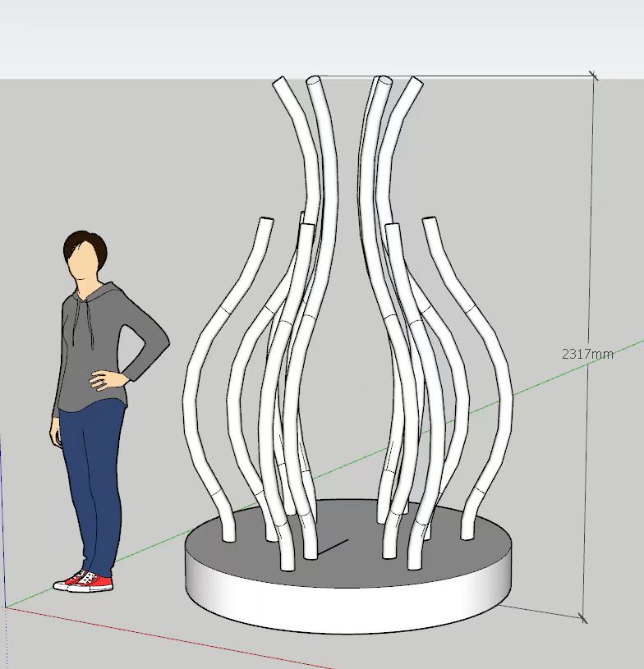Select the blue axis line at the left edge
This screenshot has height=669, width=644.
(2, 534)
